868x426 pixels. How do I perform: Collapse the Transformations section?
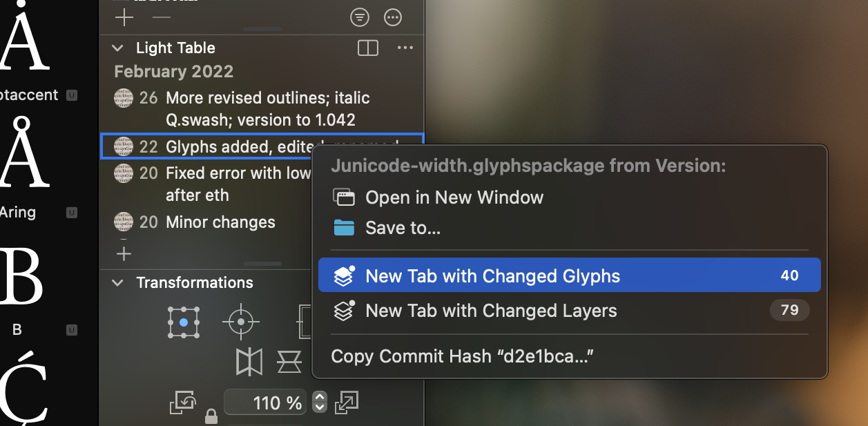tap(118, 283)
